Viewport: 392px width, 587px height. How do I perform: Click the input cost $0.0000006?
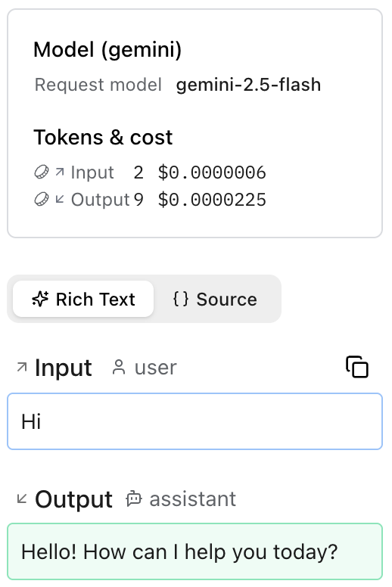[212, 172]
